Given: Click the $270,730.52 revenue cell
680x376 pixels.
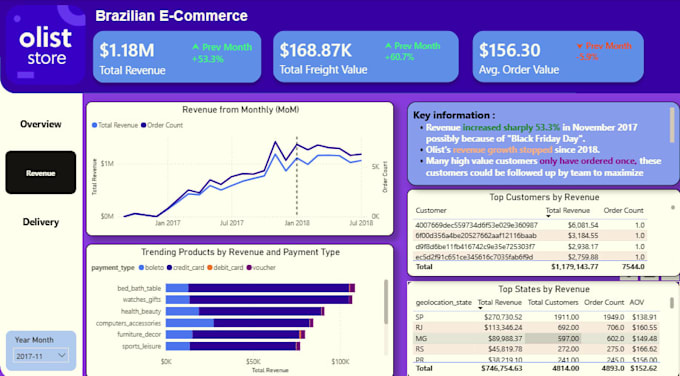Looking at the screenshot, I should pyautogui.click(x=503, y=317).
